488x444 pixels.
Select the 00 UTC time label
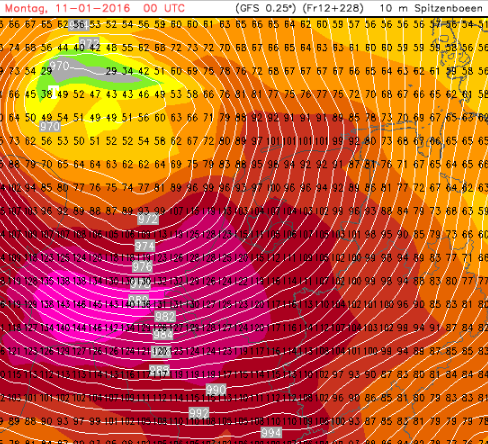pos(164,8)
